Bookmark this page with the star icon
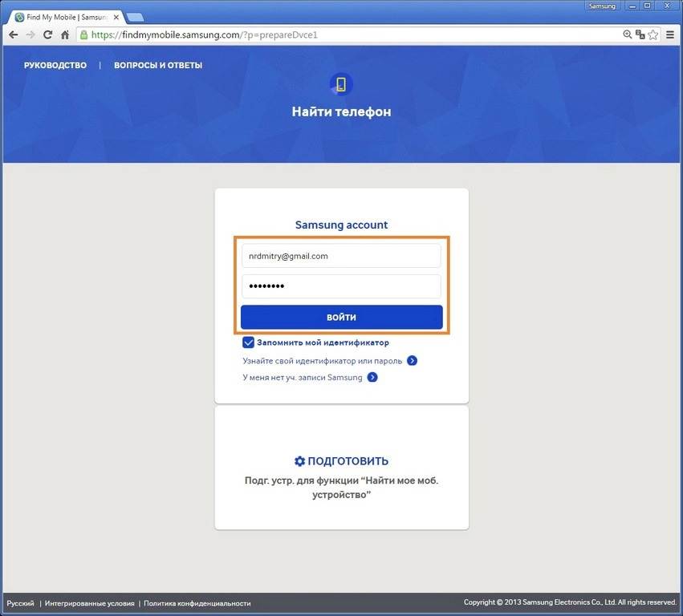The height and width of the screenshot is (616, 683). coord(653,35)
